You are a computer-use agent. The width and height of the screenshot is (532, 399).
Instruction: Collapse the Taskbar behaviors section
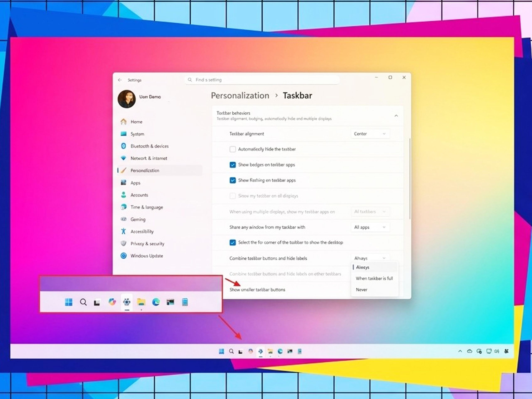tap(396, 116)
